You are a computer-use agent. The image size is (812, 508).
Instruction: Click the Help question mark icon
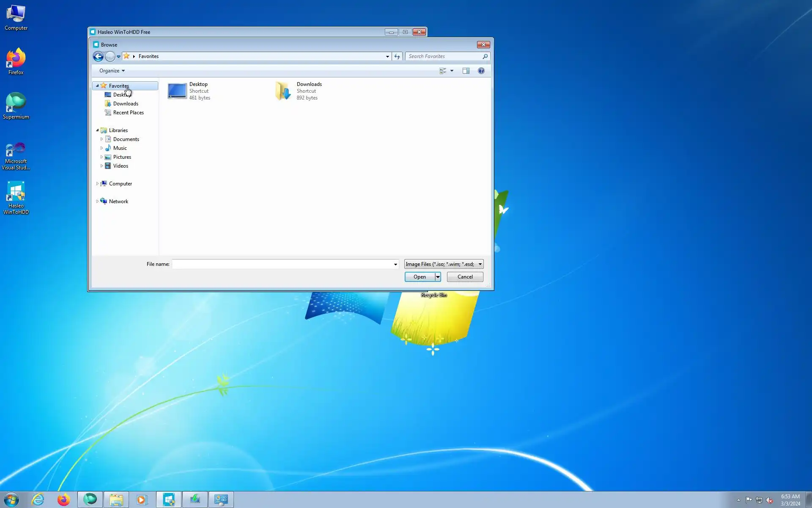[x=481, y=71]
